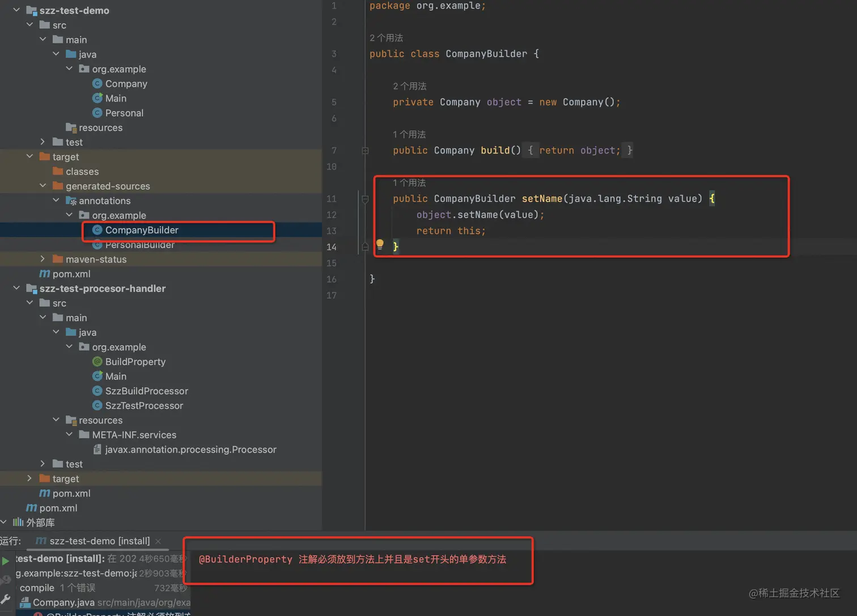The image size is (857, 616).
Task: Click the '1 个用法' hint above build method
Action: pyautogui.click(x=409, y=134)
